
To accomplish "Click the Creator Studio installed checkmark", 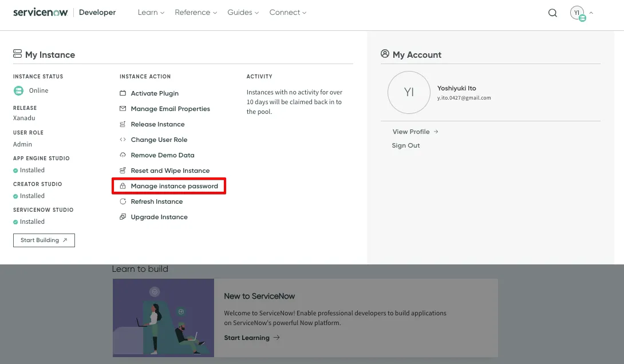I will tap(15, 196).
